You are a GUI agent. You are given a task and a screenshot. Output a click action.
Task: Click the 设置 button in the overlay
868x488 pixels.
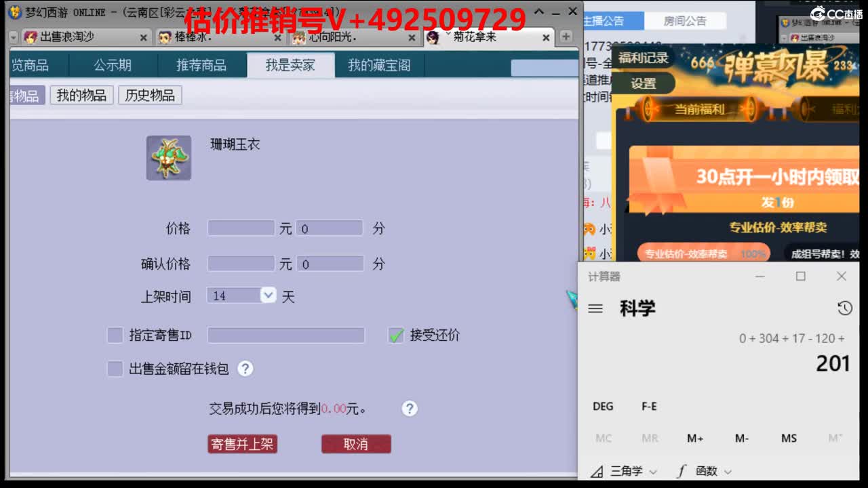pyautogui.click(x=644, y=84)
